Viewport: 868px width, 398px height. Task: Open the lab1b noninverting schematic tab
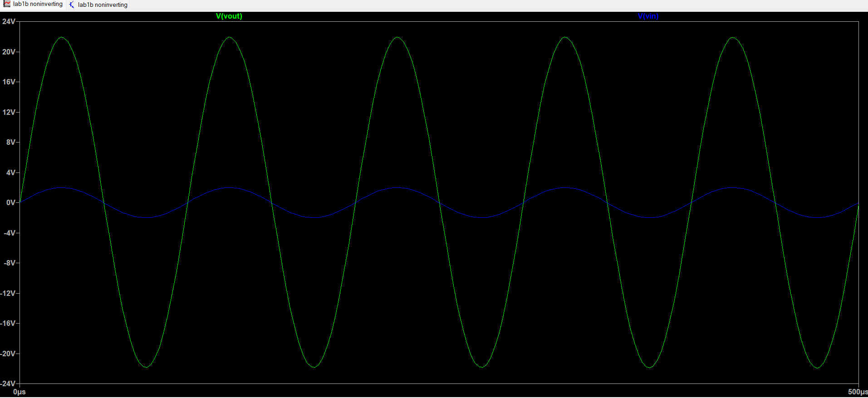click(98, 5)
